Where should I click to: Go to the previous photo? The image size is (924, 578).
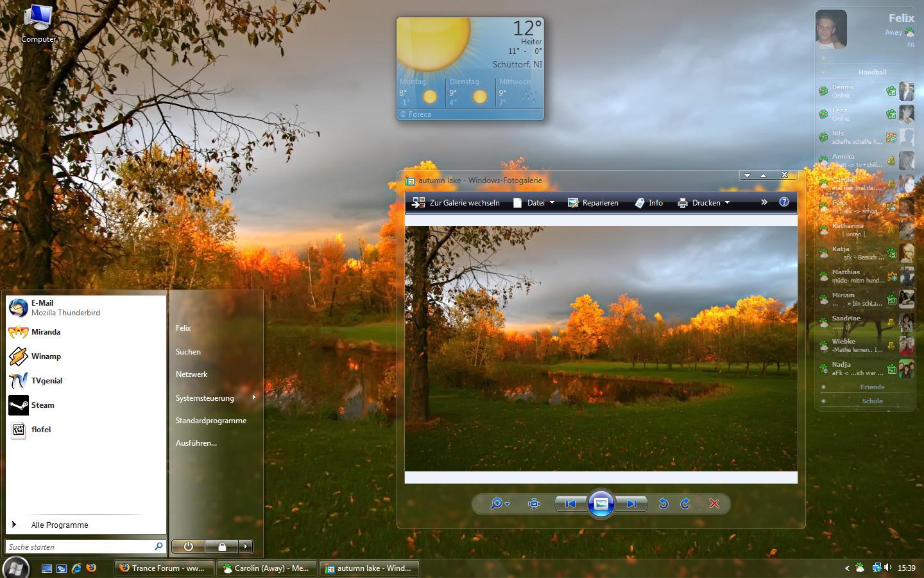(569, 504)
